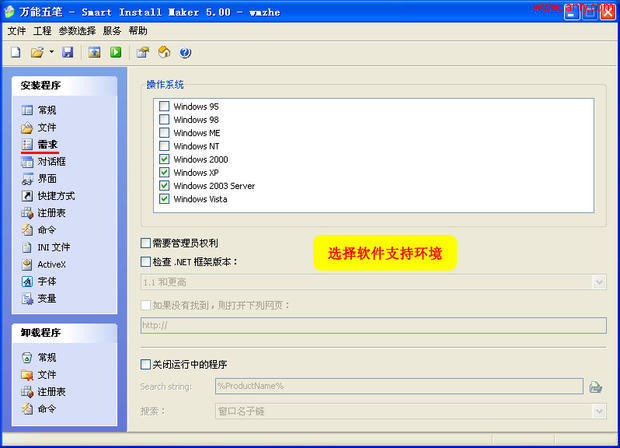The width and height of the screenshot is (620, 448).
Task: Check the Windows 95 checkbox
Action: [x=164, y=106]
